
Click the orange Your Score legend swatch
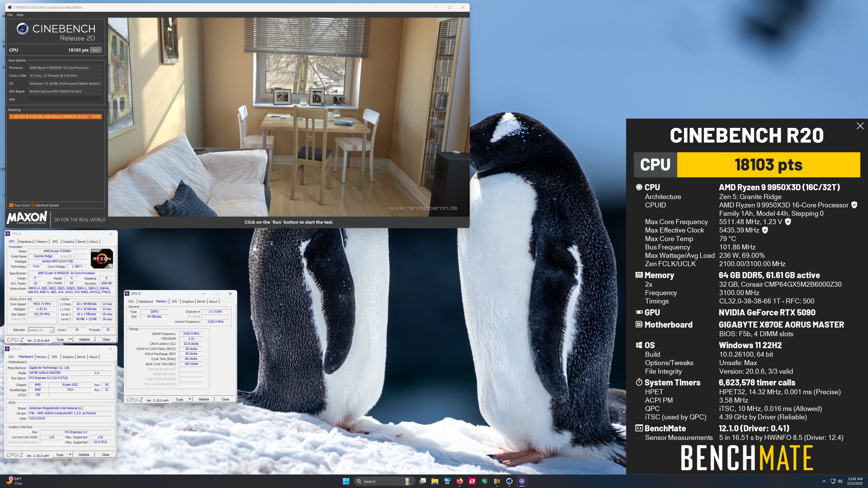click(x=11, y=205)
